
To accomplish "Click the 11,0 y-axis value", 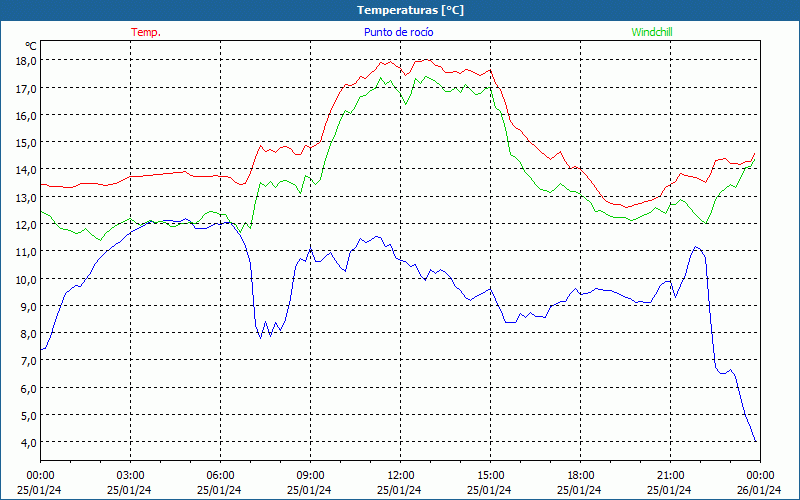I will click(27, 252).
